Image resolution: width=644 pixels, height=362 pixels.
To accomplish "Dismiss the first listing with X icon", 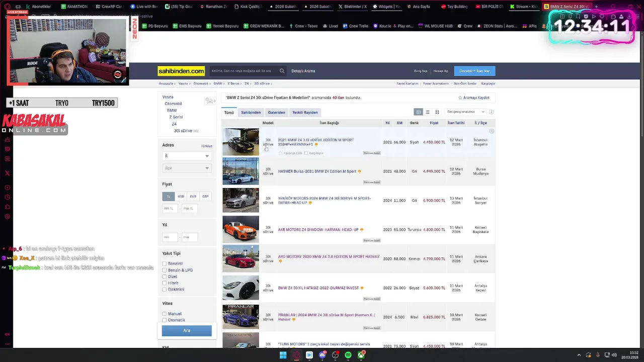I will pos(492,131).
